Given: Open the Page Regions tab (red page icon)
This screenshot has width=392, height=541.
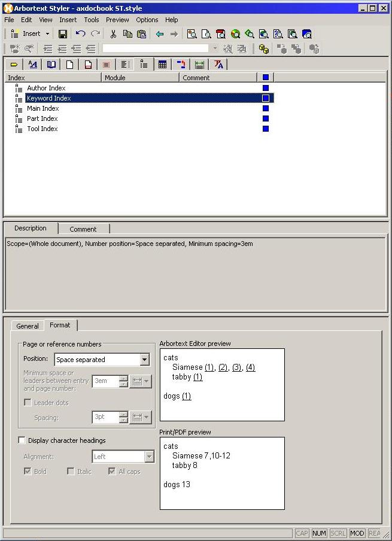Looking at the screenshot, I should point(88,65).
